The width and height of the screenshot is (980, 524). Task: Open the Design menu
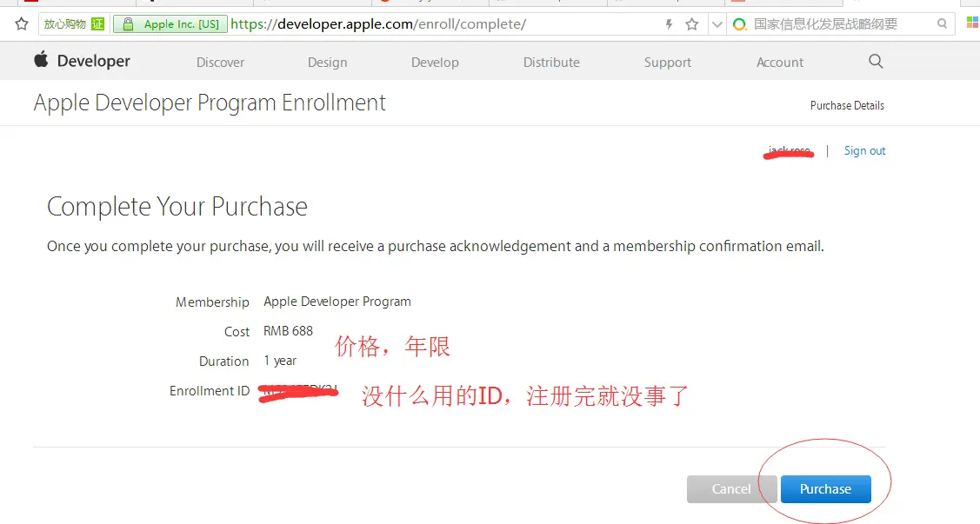[327, 63]
